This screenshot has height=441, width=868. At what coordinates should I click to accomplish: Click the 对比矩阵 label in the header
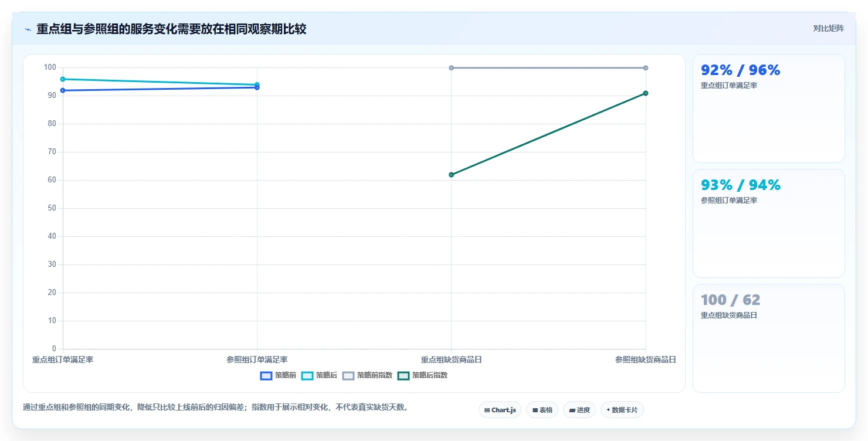pos(828,29)
